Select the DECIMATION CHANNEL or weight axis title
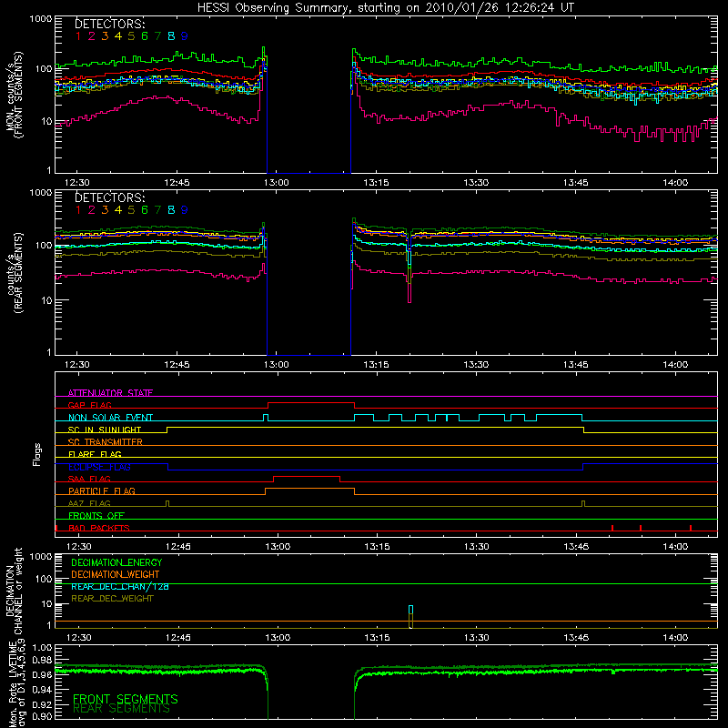The image size is (728, 728). 14,591
